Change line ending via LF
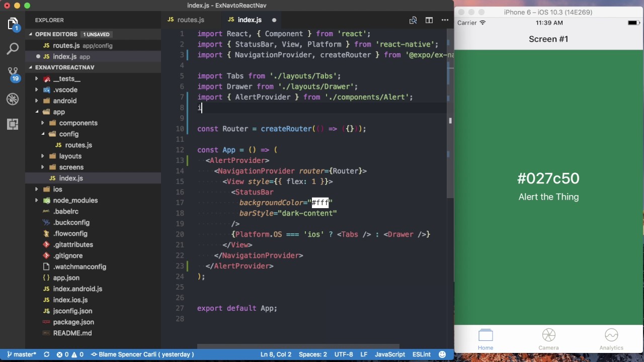 [364, 354]
